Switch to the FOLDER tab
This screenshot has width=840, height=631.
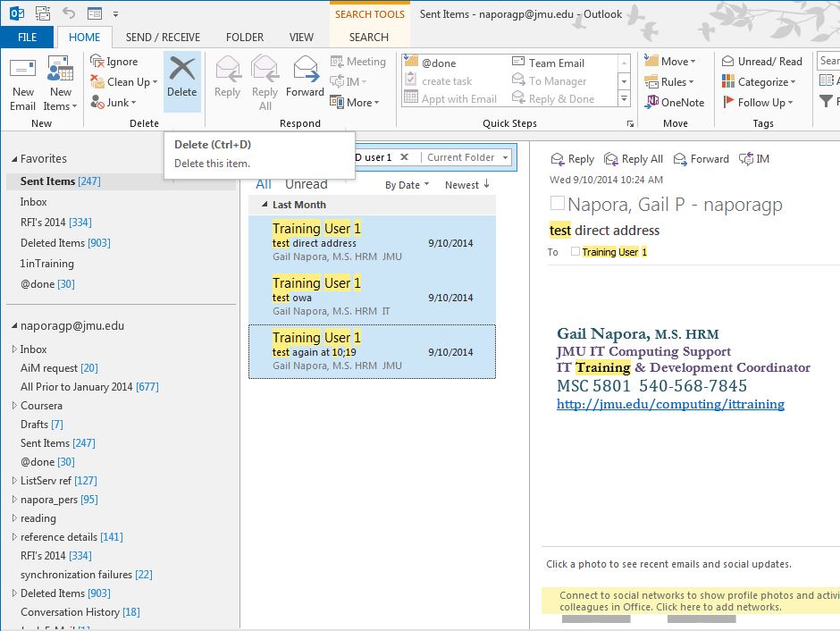(245, 37)
